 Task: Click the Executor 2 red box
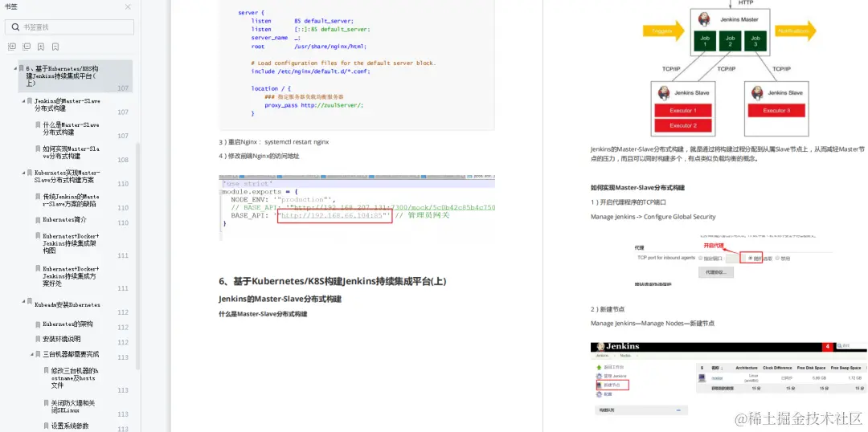click(x=682, y=125)
